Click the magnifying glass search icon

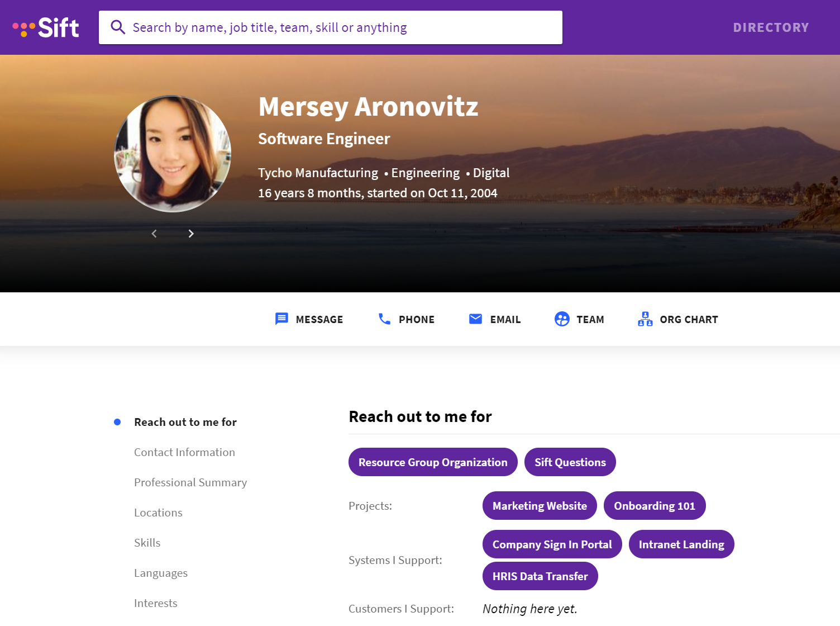(118, 27)
